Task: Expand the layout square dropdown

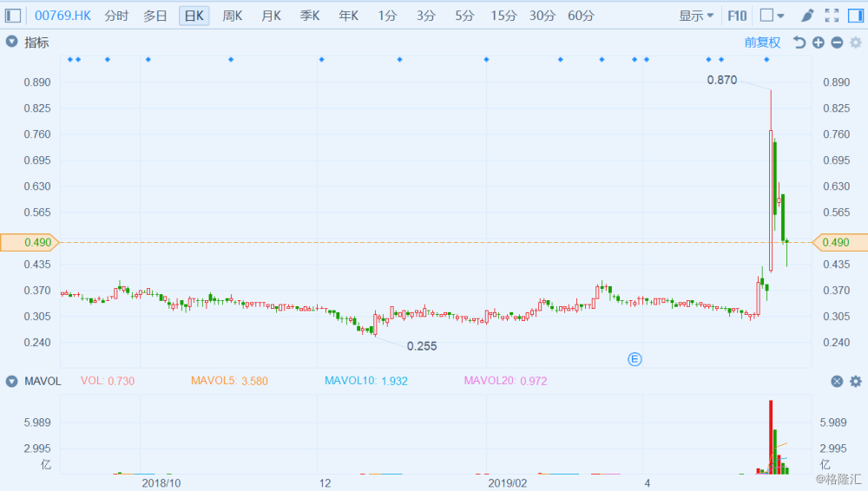Action: 773,16
